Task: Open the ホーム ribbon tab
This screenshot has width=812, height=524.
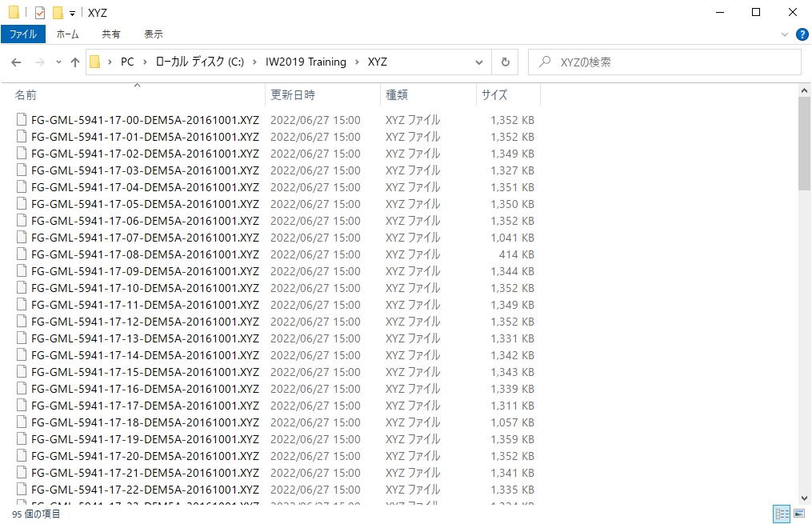Action: [68, 34]
